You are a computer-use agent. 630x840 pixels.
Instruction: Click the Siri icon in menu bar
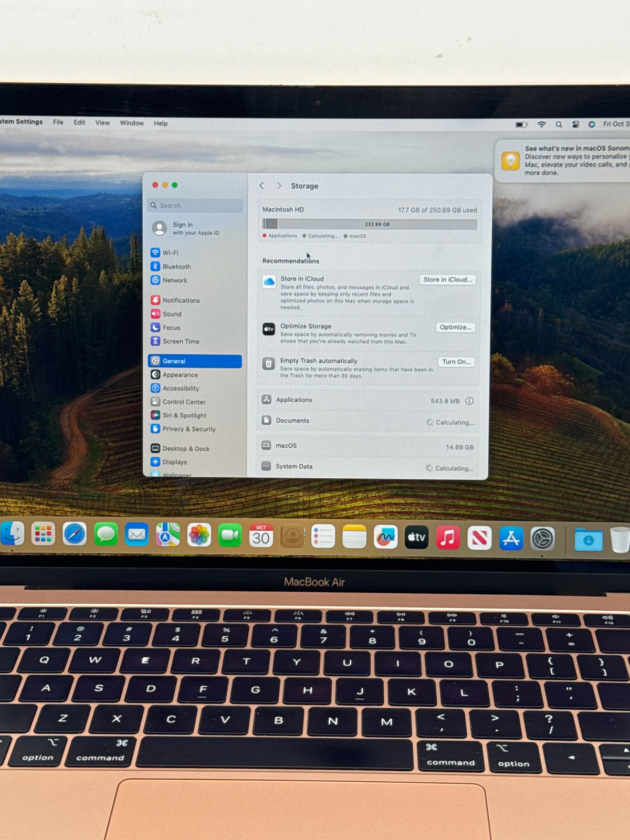592,124
